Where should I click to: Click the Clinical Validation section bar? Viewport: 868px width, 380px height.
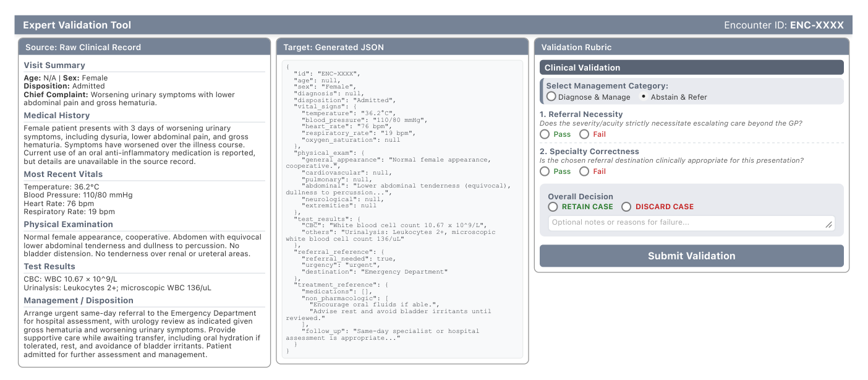click(x=691, y=67)
